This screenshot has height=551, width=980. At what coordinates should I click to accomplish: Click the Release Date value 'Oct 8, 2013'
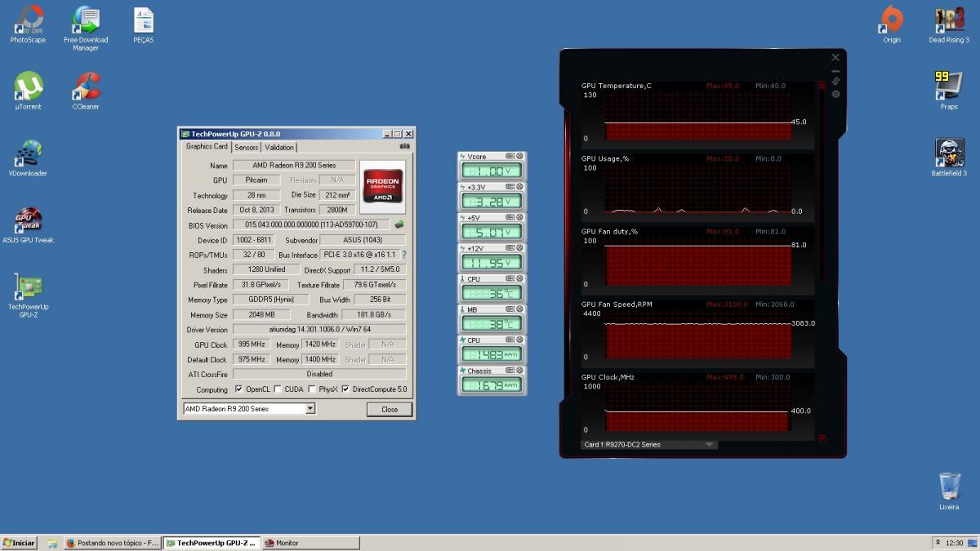point(256,210)
